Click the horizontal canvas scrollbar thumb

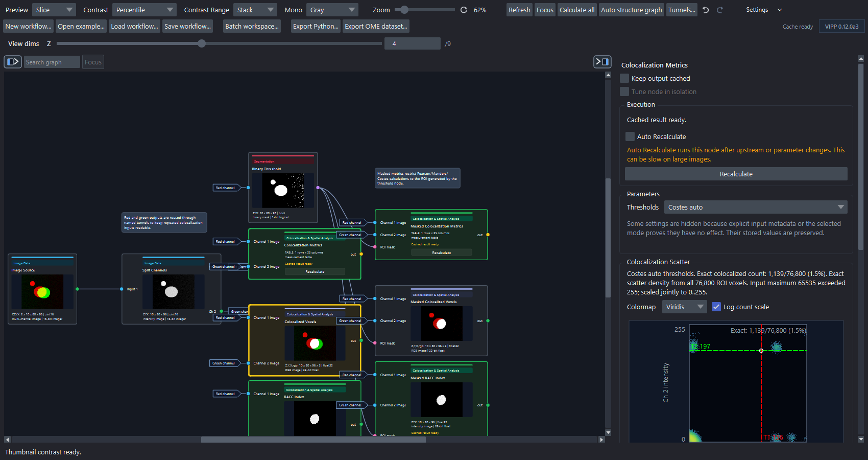tap(314, 440)
